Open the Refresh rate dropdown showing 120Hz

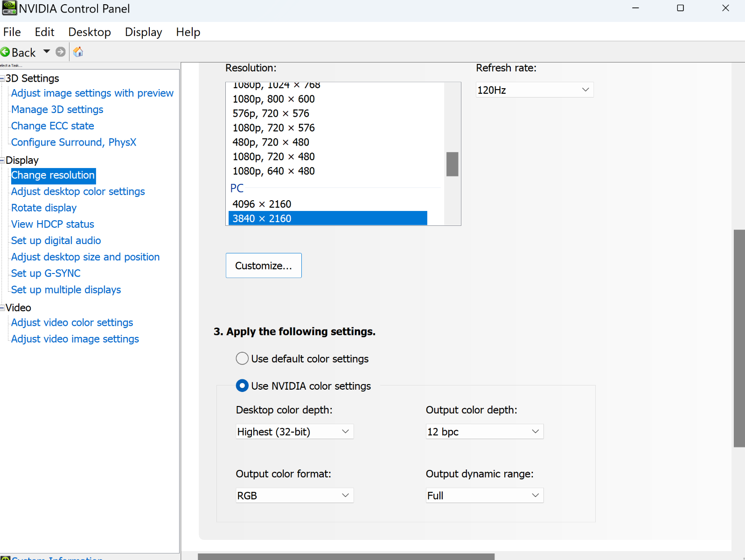(x=535, y=90)
